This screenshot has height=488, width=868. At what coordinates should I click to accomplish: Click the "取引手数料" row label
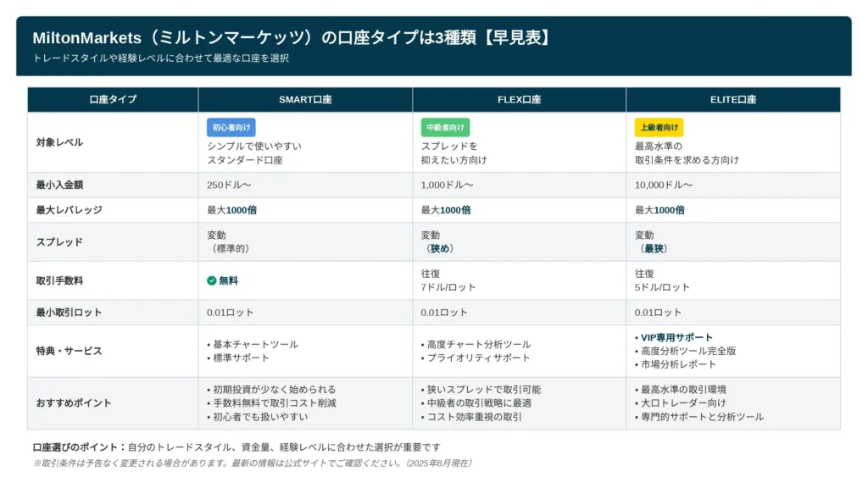coord(59,280)
